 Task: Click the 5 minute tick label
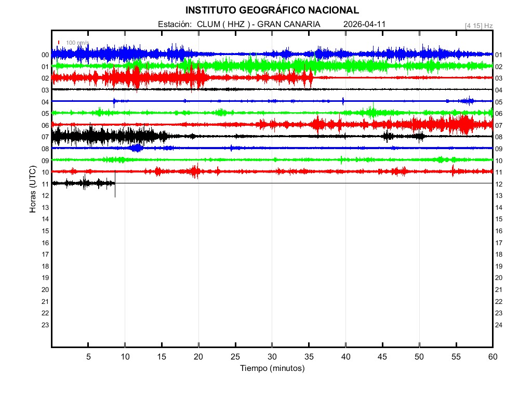pyautogui.click(x=88, y=356)
